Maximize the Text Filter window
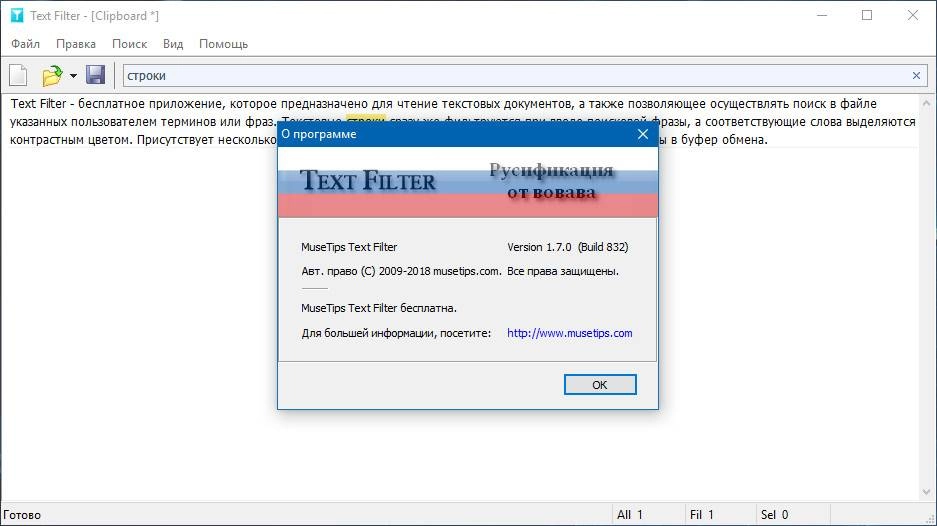This screenshot has height=526, width=937. (867, 16)
